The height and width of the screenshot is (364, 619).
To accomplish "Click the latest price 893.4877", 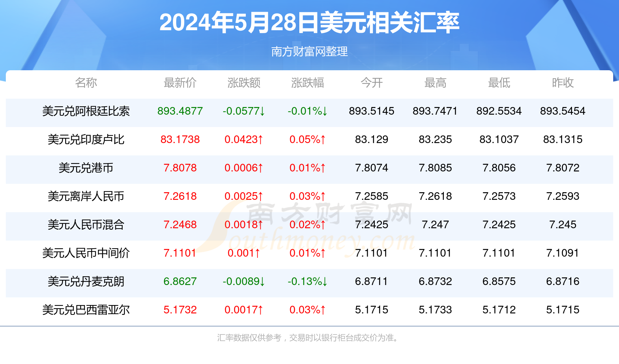I will [x=180, y=111].
